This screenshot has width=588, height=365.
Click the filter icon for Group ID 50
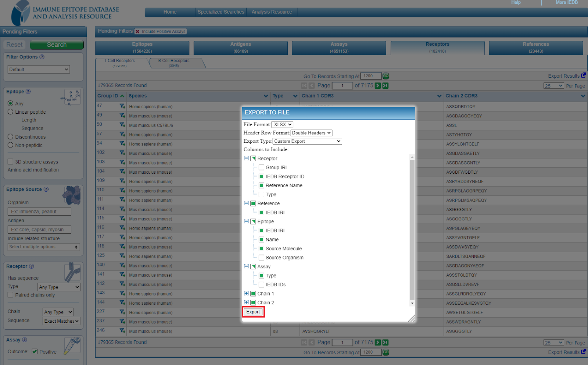(122, 125)
